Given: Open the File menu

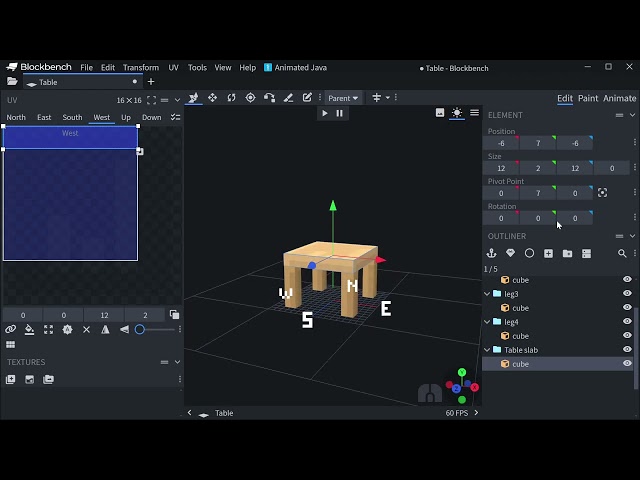Looking at the screenshot, I should (x=86, y=68).
